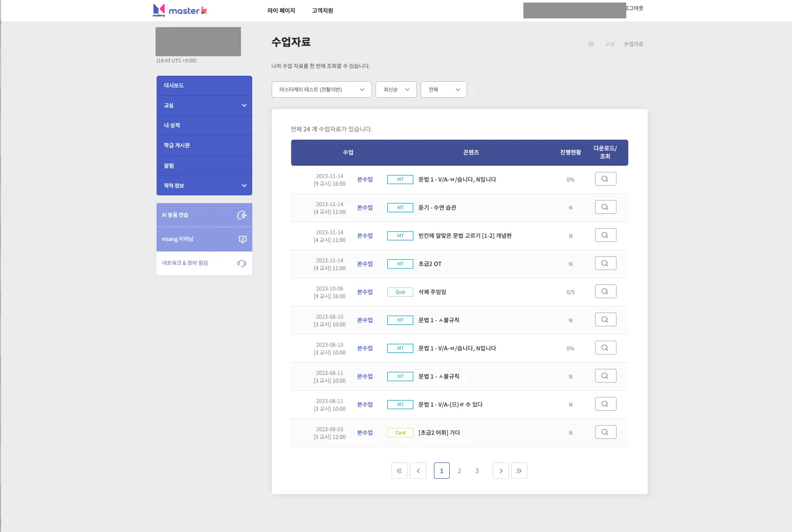Click the headset icon for 네트워크 & 장비 점검
This screenshot has width=792, height=532.
[241, 263]
